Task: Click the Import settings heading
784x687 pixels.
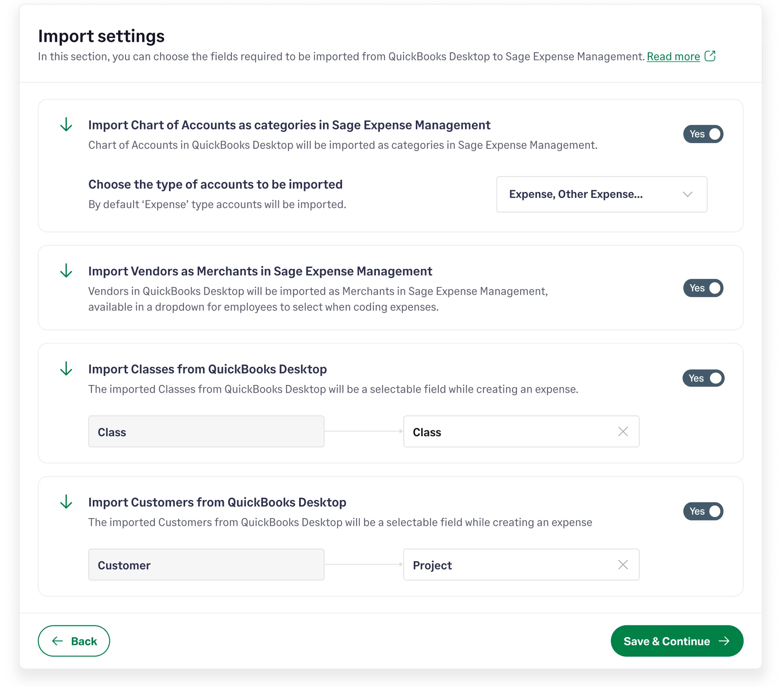Action: click(x=101, y=36)
